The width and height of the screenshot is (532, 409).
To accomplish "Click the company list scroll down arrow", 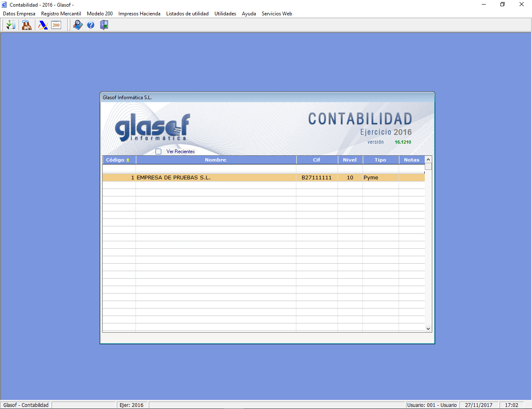I will [x=428, y=328].
